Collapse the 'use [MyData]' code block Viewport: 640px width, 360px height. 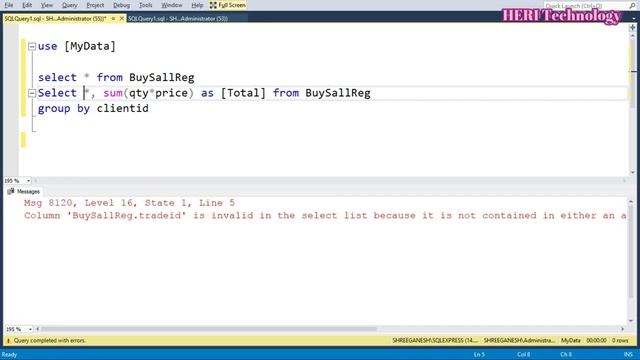pos(32,47)
